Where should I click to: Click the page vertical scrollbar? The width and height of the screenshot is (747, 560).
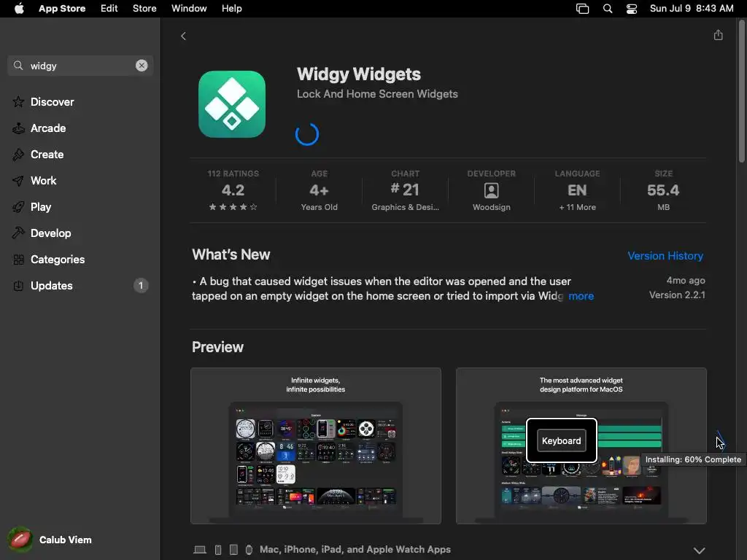(x=741, y=90)
